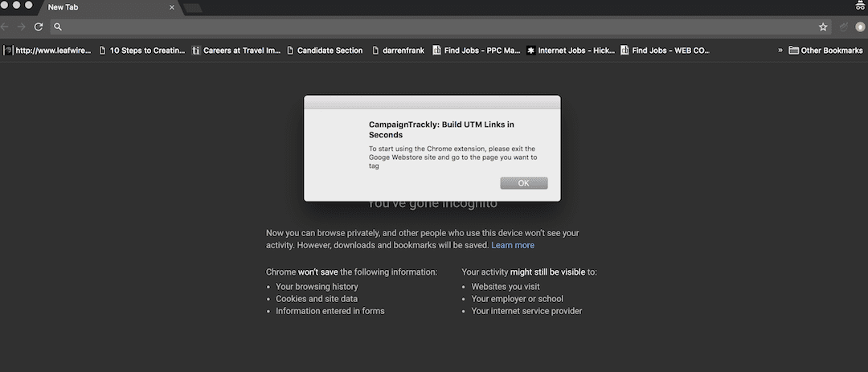Focus the address bar input field

440,27
